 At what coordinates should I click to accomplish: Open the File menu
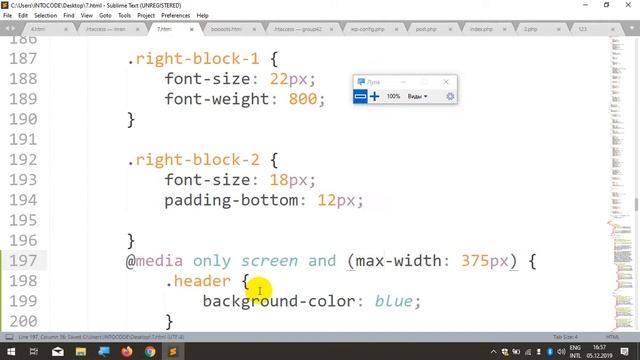(x=7, y=16)
